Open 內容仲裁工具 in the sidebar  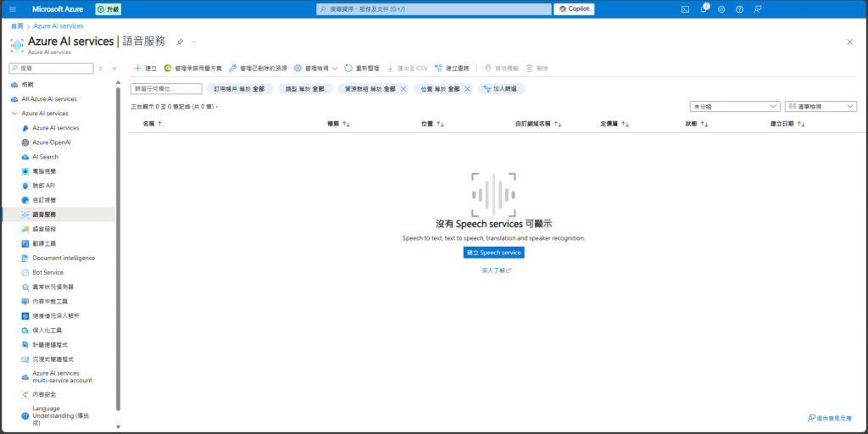tap(50, 301)
